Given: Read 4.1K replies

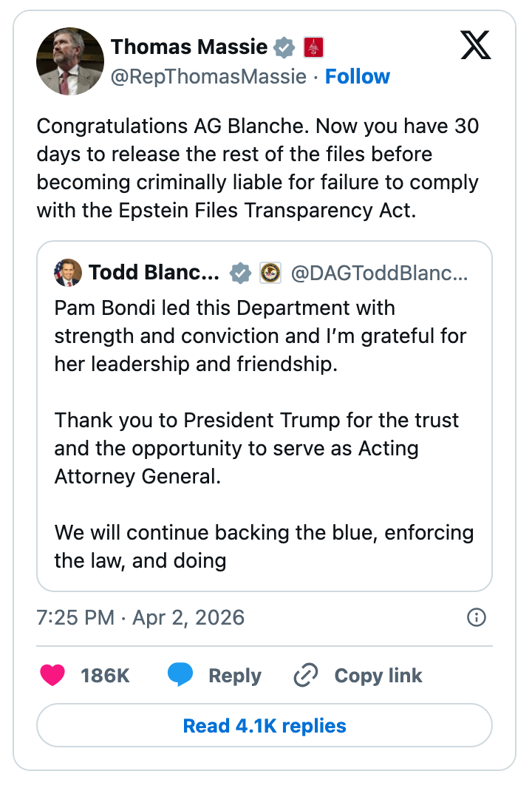Looking at the screenshot, I should pyautogui.click(x=265, y=725).
